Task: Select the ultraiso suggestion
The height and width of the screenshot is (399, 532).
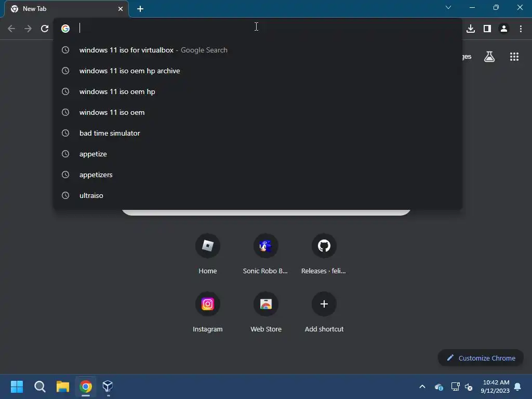Action: click(258, 195)
